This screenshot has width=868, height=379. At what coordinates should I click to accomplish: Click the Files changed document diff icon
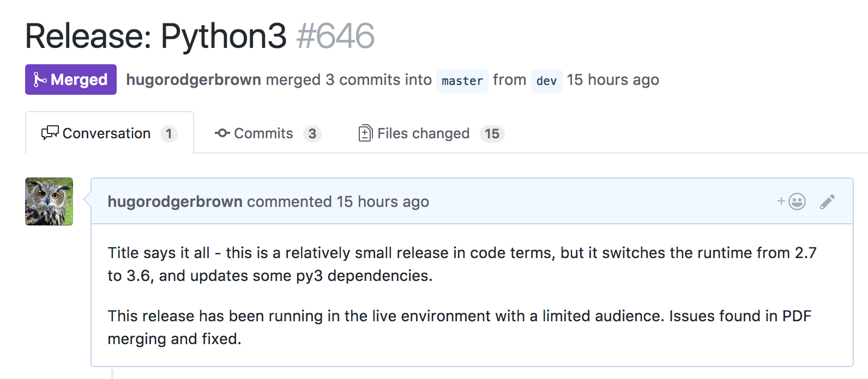365,133
